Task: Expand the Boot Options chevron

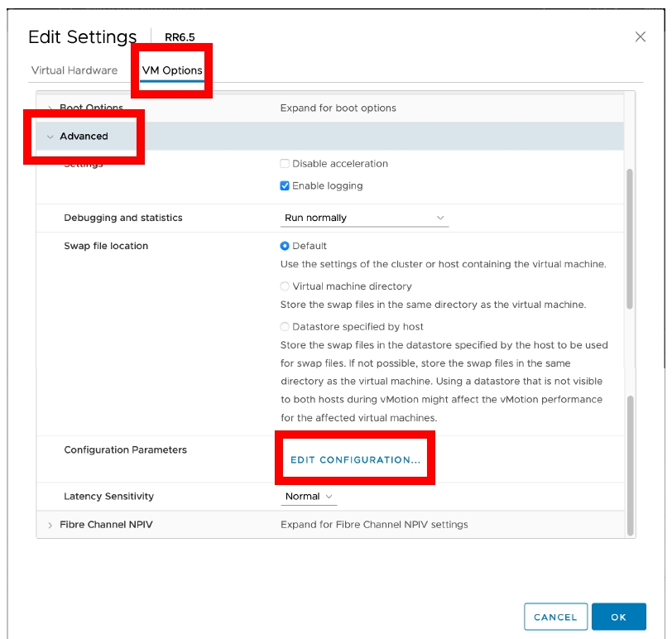Action: pyautogui.click(x=50, y=108)
